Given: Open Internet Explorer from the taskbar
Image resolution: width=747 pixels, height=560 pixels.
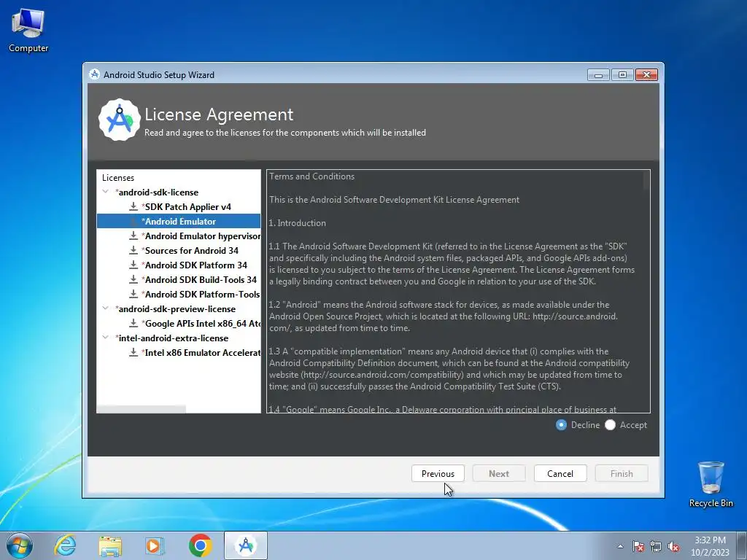Looking at the screenshot, I should (x=65, y=545).
